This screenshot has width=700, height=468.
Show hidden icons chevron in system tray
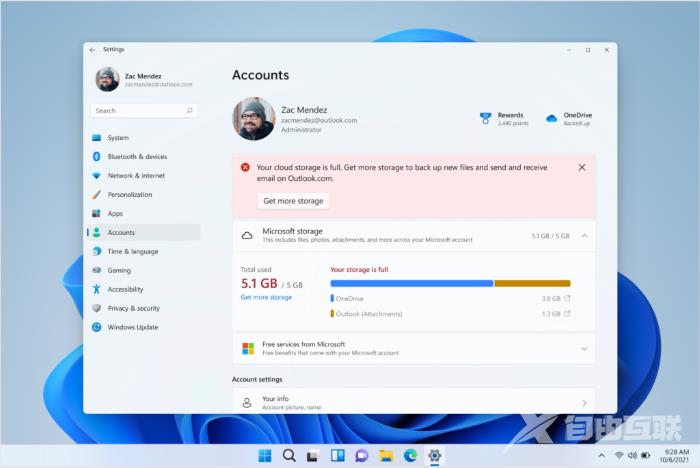(x=601, y=455)
